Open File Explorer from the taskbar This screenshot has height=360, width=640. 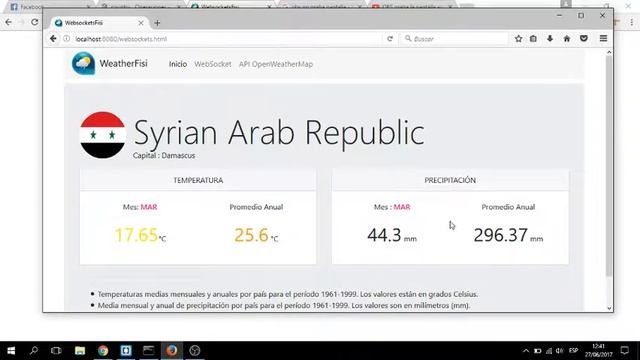click(x=80, y=351)
